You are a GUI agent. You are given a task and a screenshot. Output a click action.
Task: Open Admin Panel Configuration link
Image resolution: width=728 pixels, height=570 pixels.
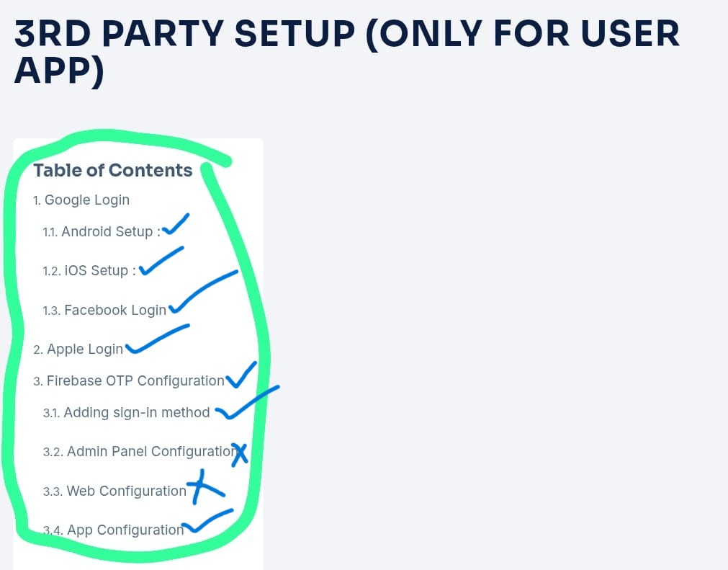point(140,452)
